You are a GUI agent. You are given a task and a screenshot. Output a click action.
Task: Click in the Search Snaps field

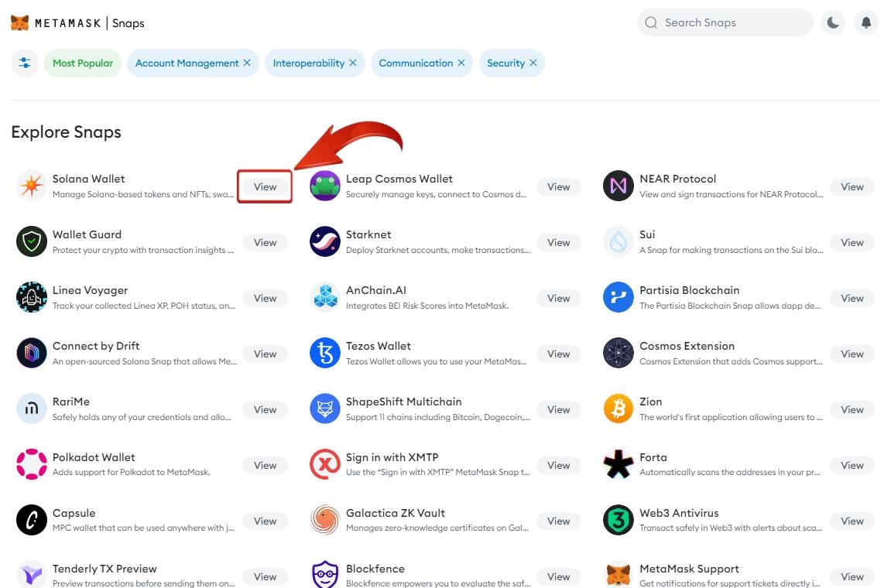coord(725,22)
